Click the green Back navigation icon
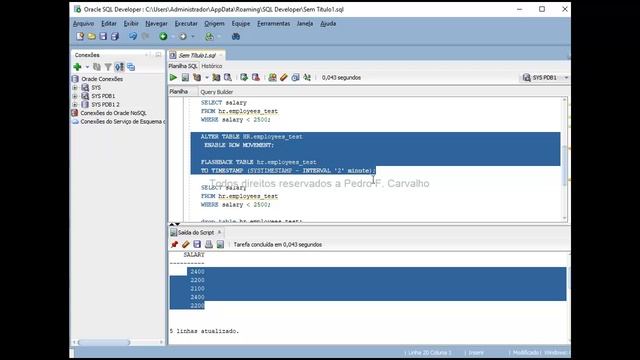 pyautogui.click(x=163, y=36)
